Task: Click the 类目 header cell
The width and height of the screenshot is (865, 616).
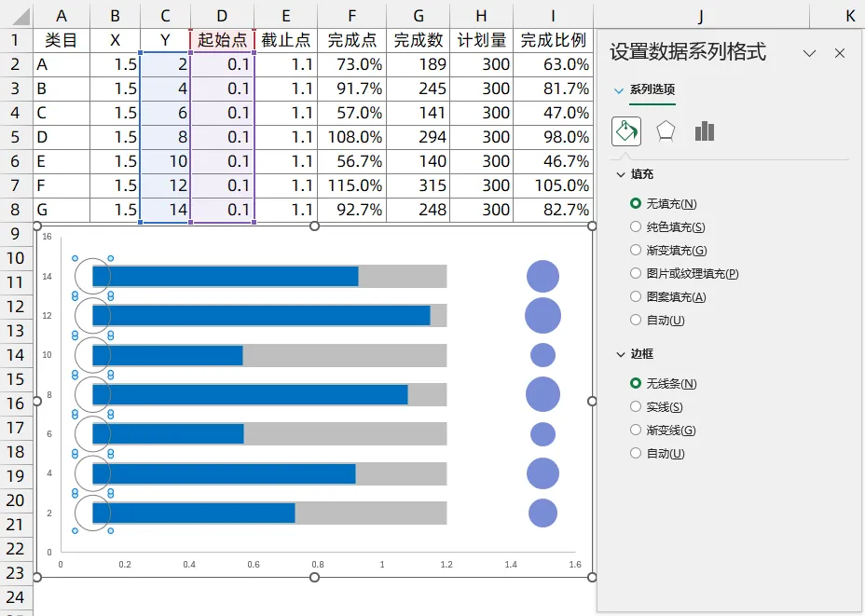Action: [62, 40]
